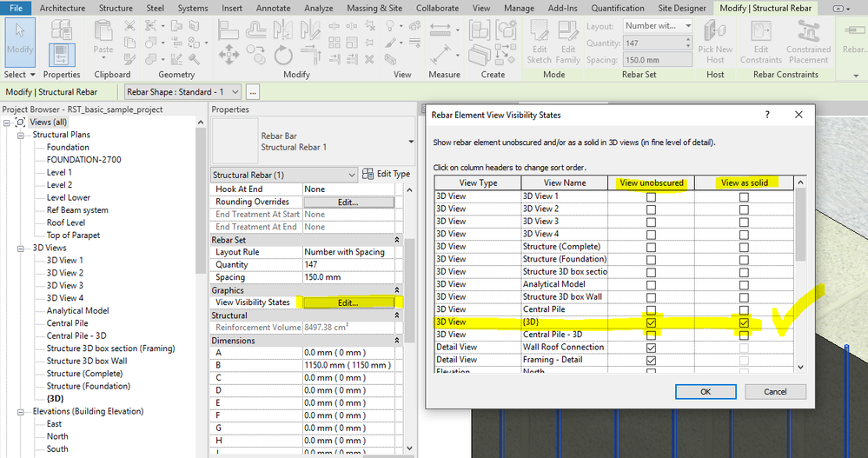Click the Edit Type button
Image resolution: width=868 pixels, height=458 pixels.
[387, 174]
